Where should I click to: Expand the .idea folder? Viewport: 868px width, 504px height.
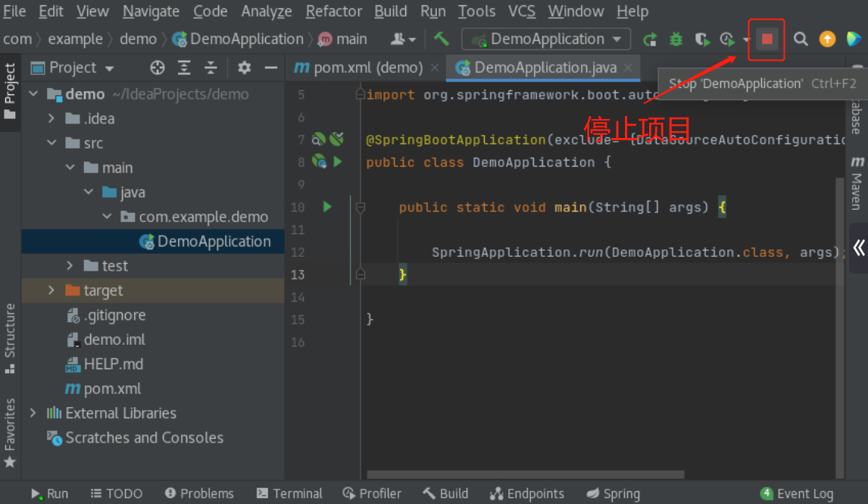(52, 118)
